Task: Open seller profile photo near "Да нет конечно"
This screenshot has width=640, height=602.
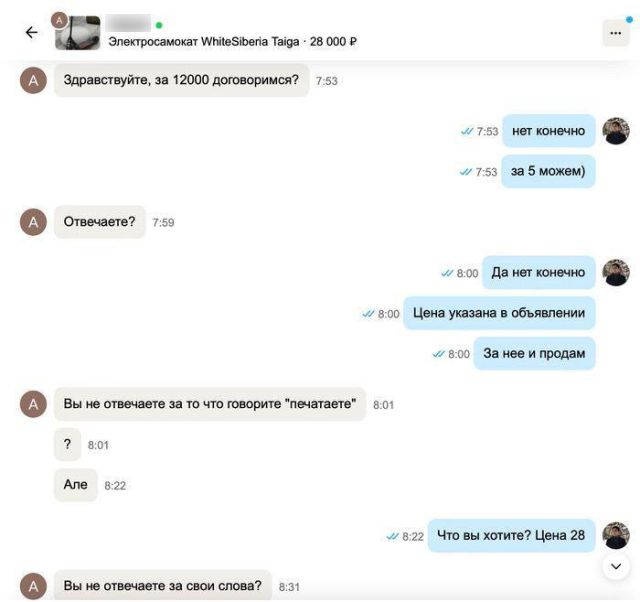Action: 616,273
